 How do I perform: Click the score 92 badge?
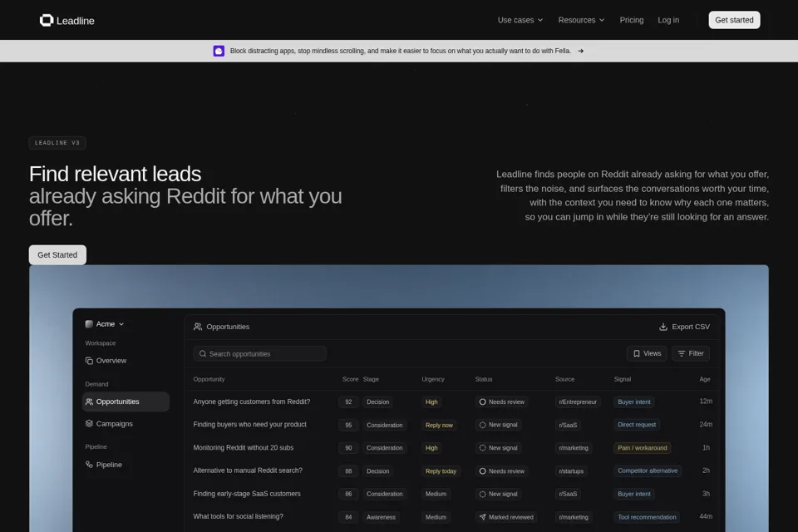(x=348, y=402)
